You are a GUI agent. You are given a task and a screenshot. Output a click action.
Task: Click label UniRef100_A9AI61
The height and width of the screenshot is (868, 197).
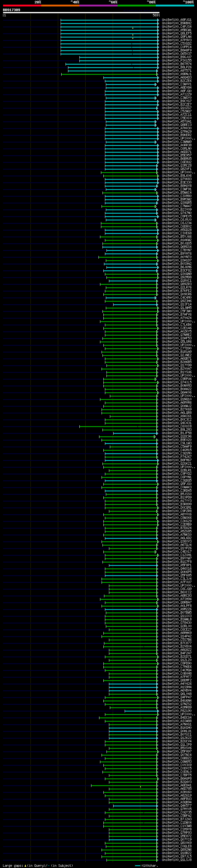(176, 416)
